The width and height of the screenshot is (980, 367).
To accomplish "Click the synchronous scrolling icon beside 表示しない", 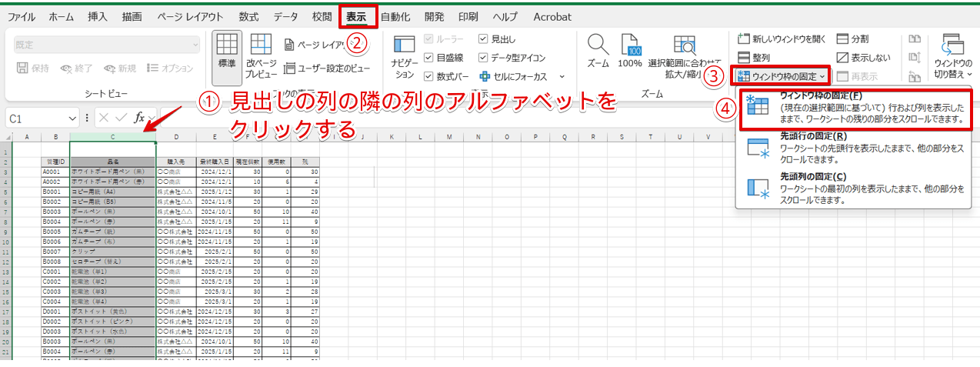I will (x=915, y=58).
